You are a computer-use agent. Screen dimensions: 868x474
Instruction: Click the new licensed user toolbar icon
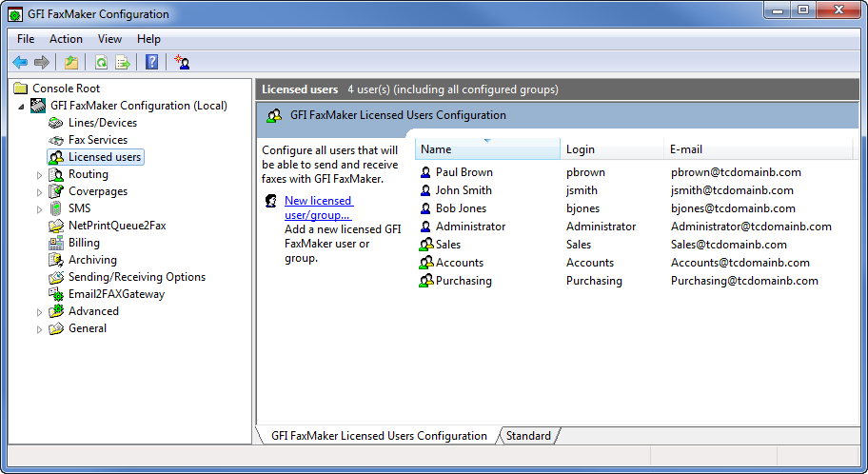pos(182,62)
